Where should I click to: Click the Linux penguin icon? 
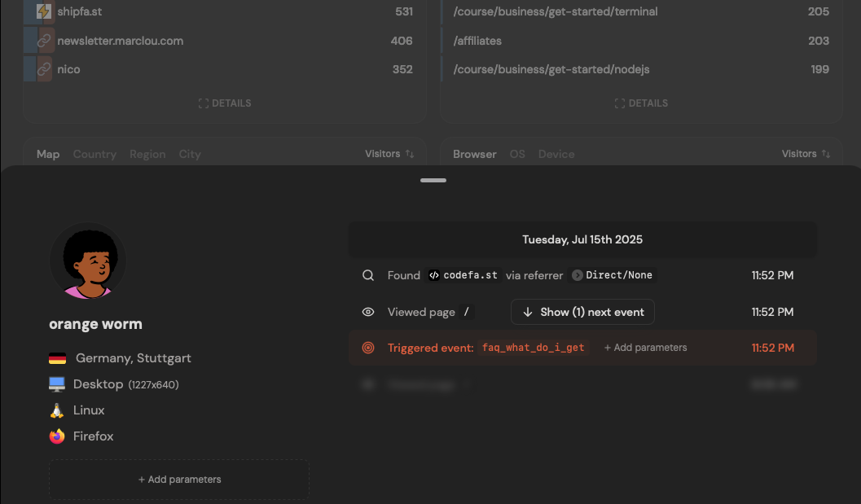tap(55, 410)
